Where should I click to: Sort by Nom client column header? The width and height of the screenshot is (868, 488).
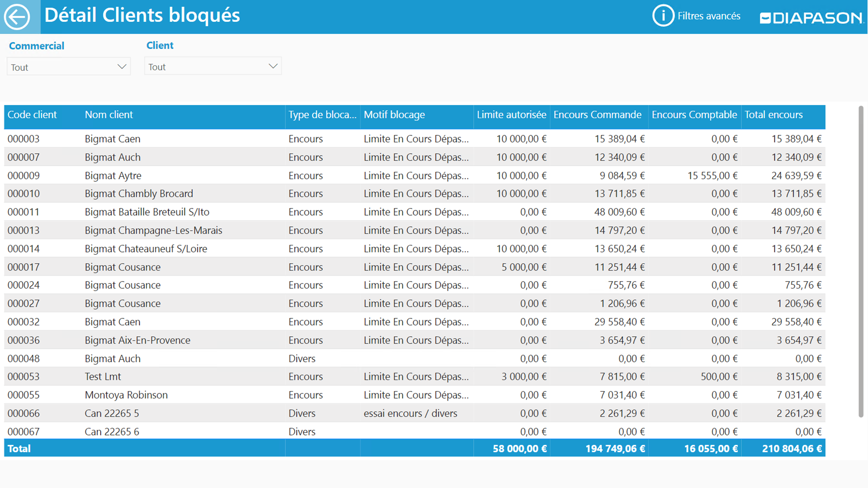tap(109, 115)
